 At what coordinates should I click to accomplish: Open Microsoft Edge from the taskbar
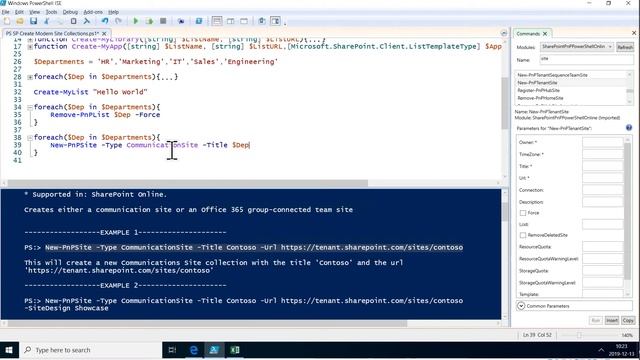click(x=193, y=350)
